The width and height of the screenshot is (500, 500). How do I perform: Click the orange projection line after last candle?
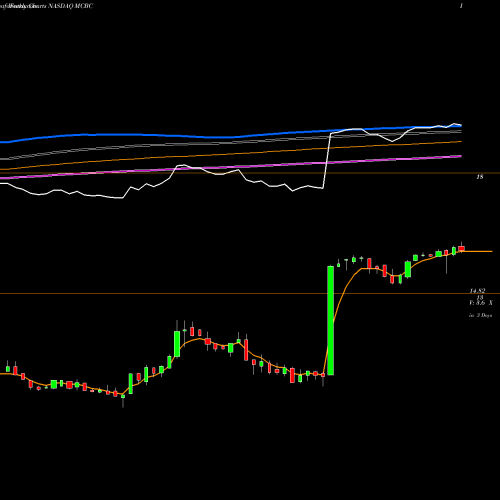click(477, 251)
